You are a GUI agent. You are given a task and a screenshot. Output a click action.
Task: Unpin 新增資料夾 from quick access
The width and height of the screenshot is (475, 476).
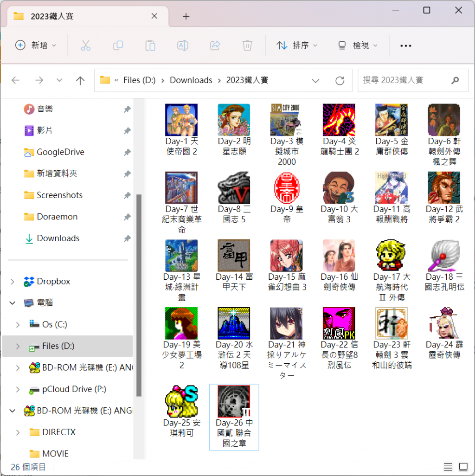127,174
